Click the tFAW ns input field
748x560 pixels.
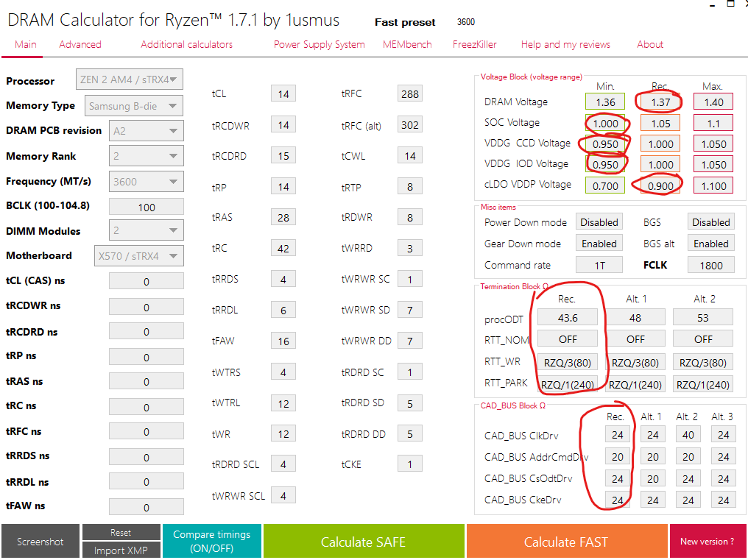(x=146, y=507)
